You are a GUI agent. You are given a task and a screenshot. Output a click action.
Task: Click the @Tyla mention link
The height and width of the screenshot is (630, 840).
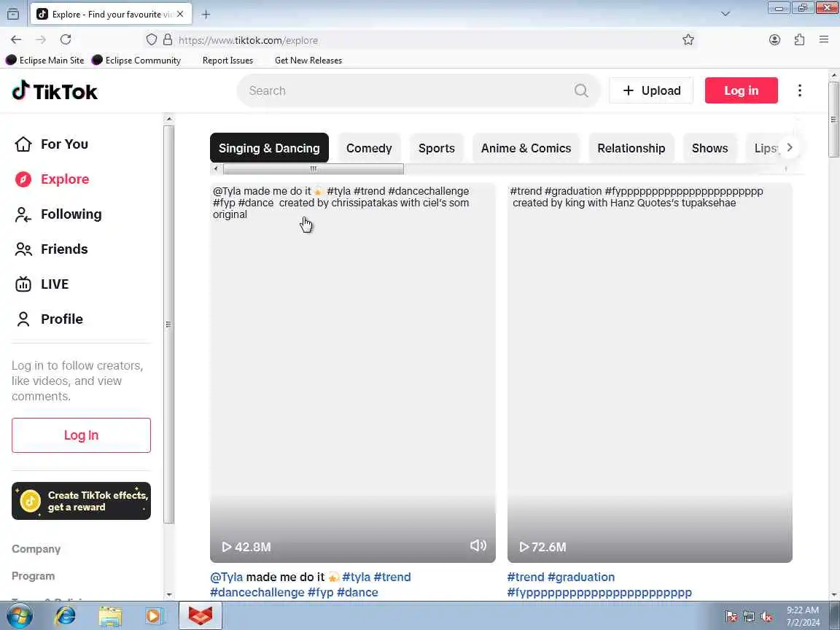coord(227,577)
